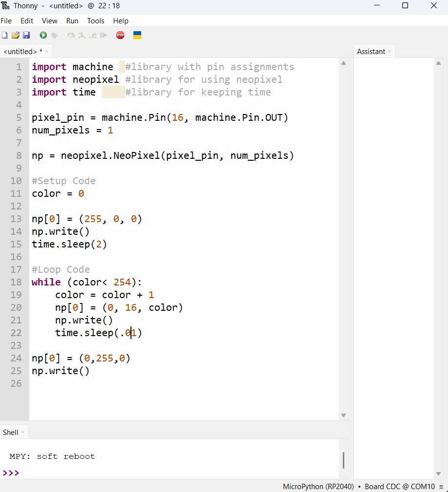Viewport: 448px width, 492px height.
Task: Click 'pixel_pin = machine.Pin(16, machine.Pin.OUT)' line
Action: [x=160, y=118]
